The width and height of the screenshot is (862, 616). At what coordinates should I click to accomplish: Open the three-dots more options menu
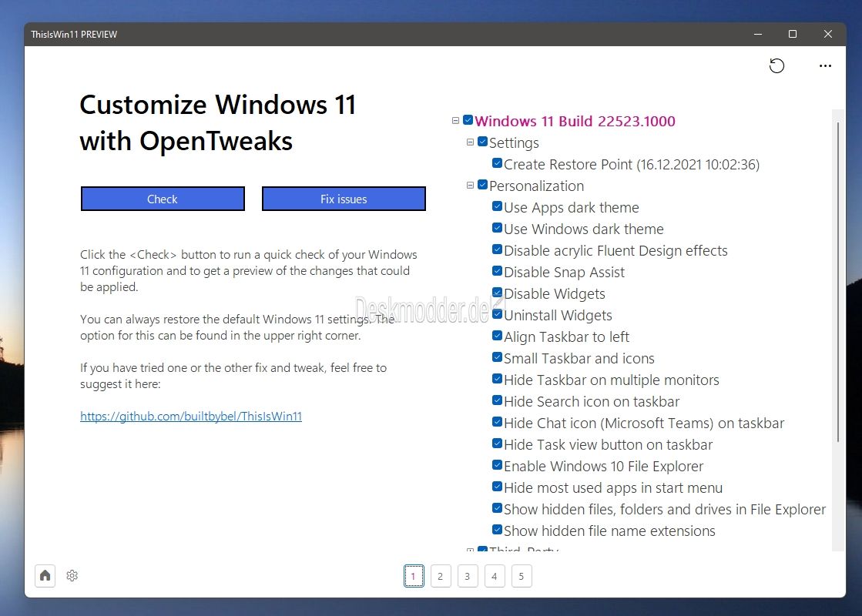tap(825, 66)
